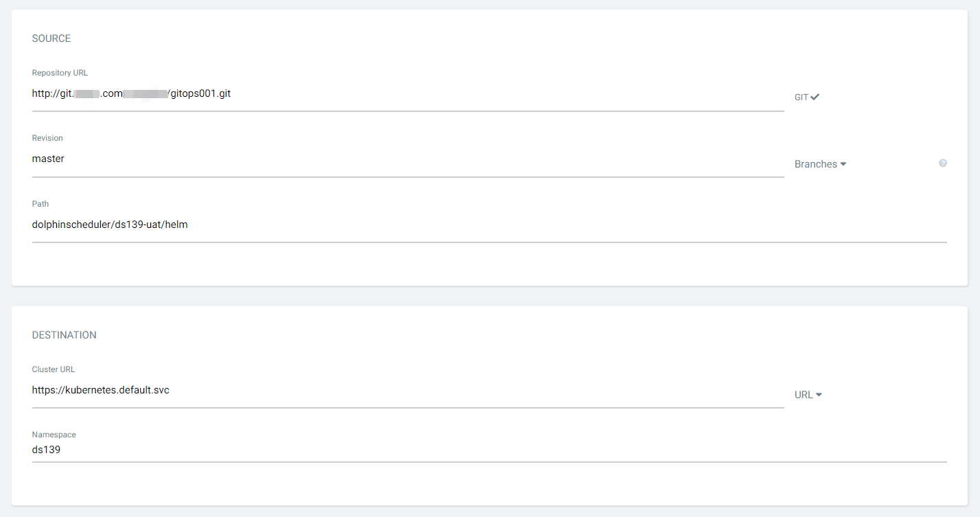
Task: Click the Path field with dolphinscheduler path
Action: [489, 225]
